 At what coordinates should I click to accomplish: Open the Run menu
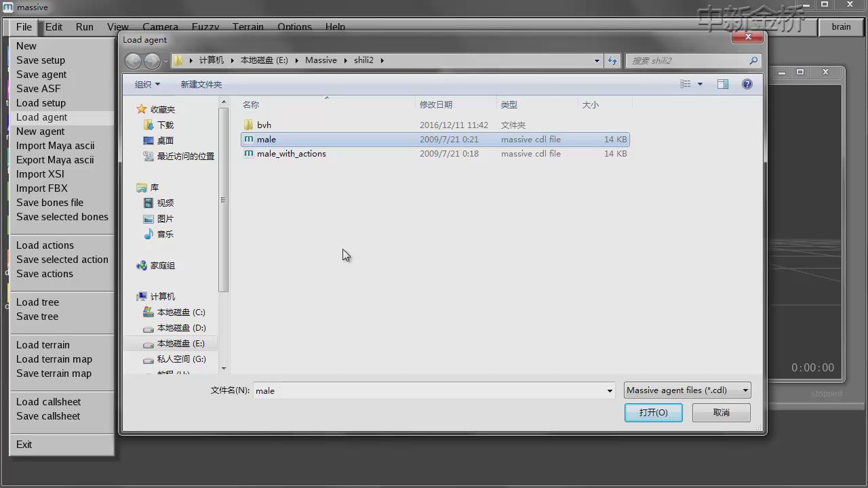pyautogui.click(x=85, y=27)
